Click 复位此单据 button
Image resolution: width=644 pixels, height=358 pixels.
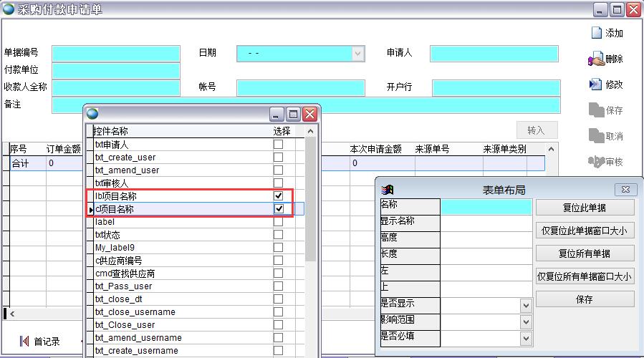585,208
